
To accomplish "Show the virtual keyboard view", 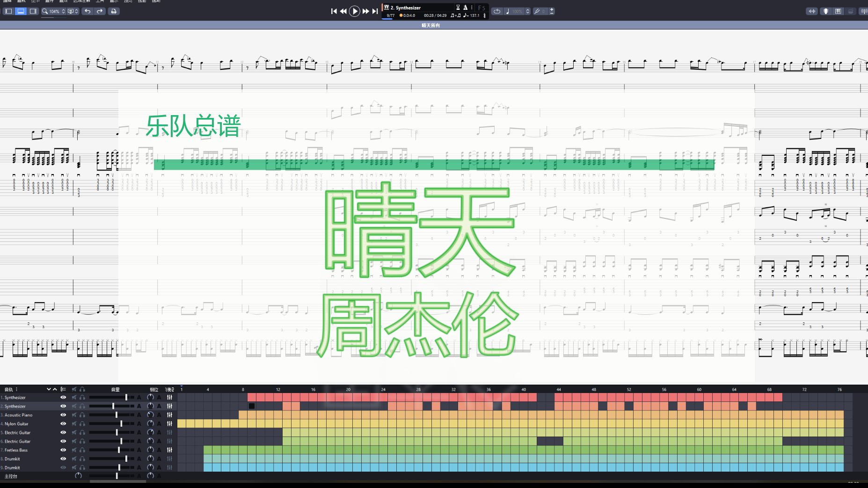I will [x=838, y=11].
